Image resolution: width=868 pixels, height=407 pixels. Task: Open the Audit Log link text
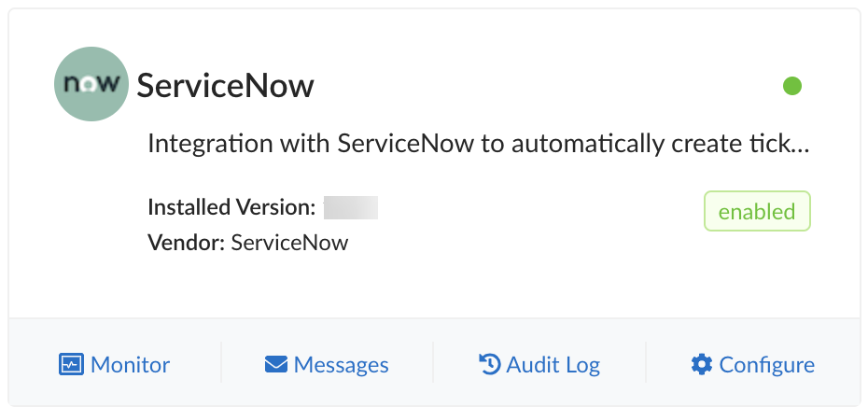click(x=553, y=364)
